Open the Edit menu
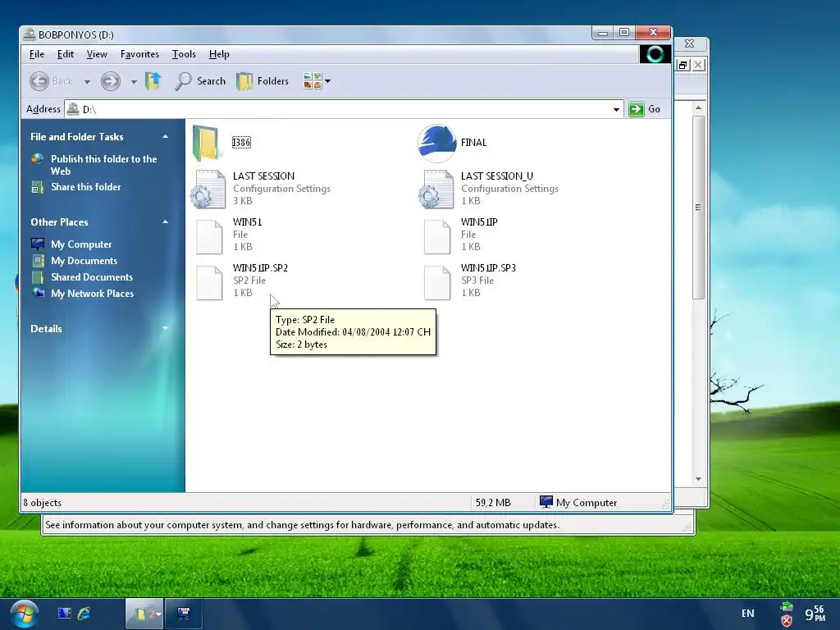The width and height of the screenshot is (840, 630). coord(66,54)
